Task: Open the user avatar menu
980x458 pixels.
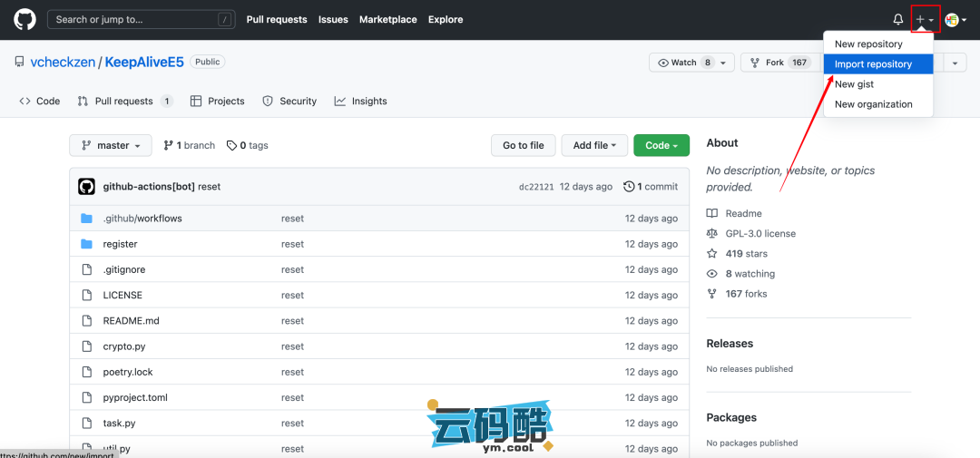Action: (955, 19)
